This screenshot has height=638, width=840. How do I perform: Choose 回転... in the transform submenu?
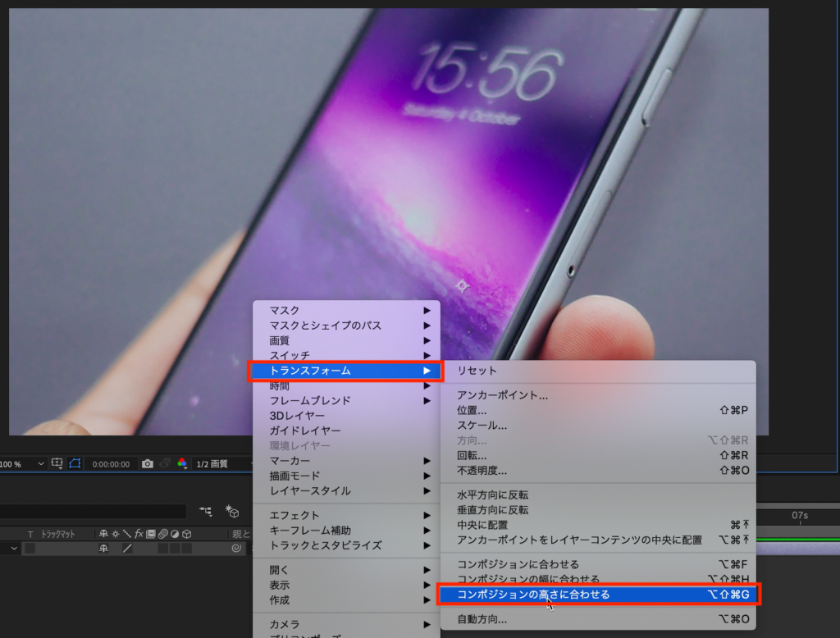[598, 455]
